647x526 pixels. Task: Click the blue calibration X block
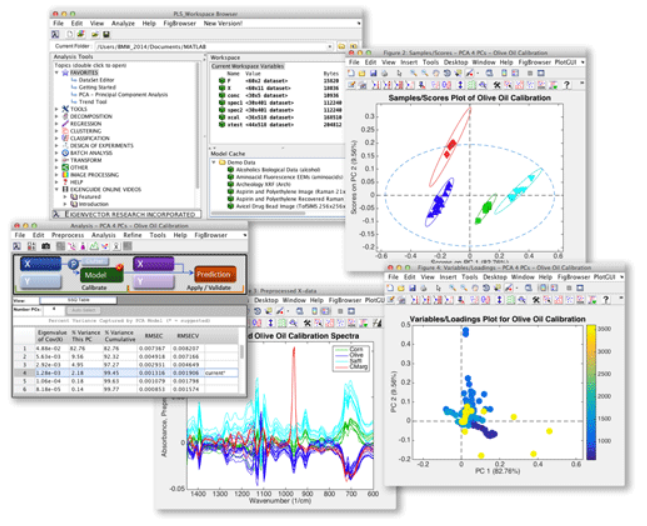click(x=40, y=264)
